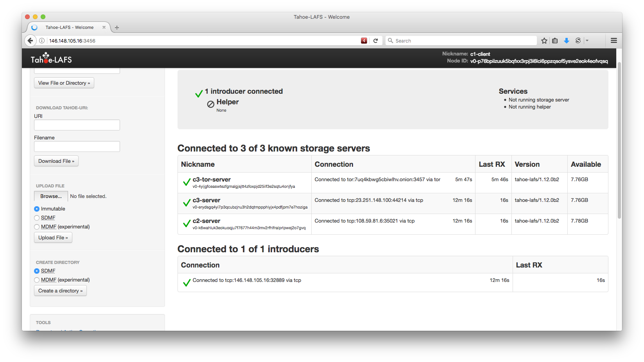Click the page vertical scrollbar
Viewport: 644px width, 362px height.
[x=619, y=141]
